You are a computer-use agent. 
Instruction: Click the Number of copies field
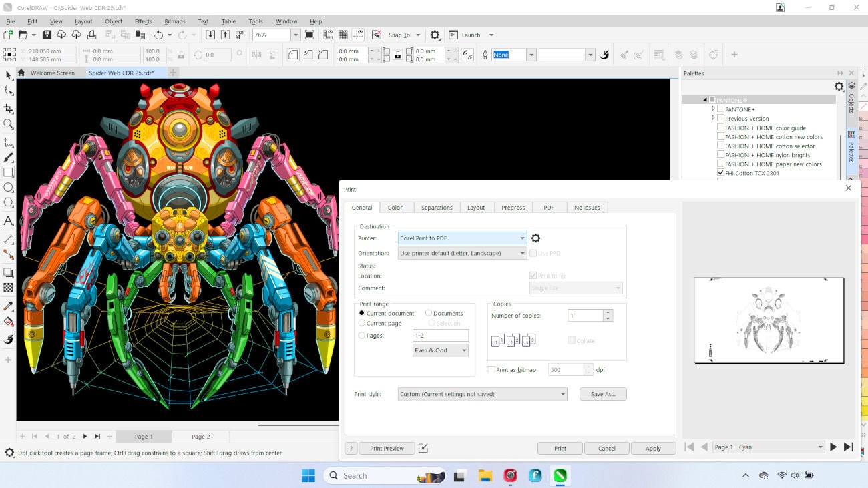coord(586,315)
